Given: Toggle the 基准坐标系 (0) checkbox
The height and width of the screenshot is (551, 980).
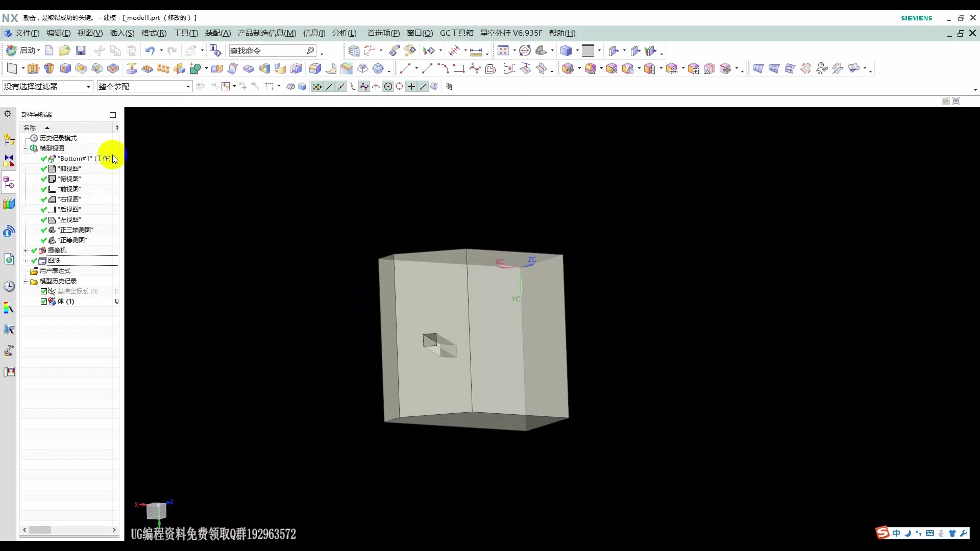Looking at the screenshot, I should (44, 291).
